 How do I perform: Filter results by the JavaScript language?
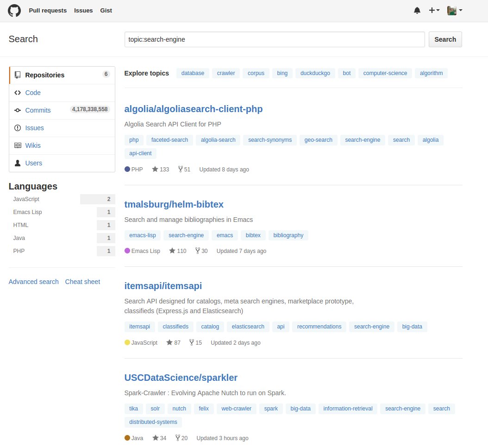pyautogui.click(x=26, y=199)
